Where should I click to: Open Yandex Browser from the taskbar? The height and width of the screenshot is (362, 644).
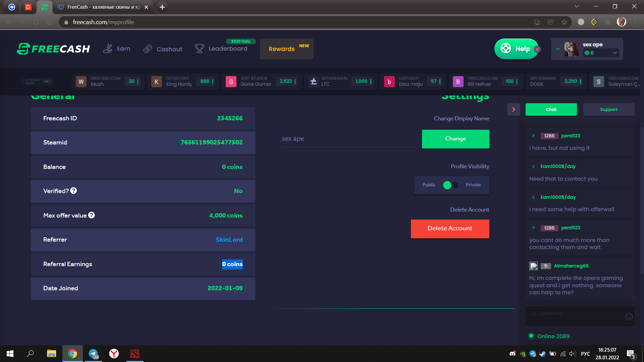pyautogui.click(x=114, y=354)
